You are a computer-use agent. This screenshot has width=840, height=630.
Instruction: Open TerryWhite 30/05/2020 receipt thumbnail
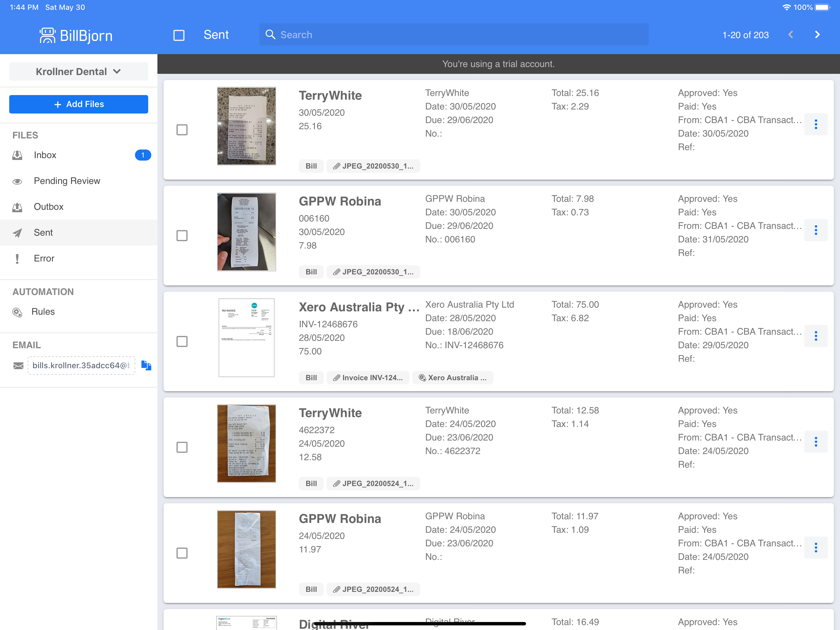coord(247,126)
